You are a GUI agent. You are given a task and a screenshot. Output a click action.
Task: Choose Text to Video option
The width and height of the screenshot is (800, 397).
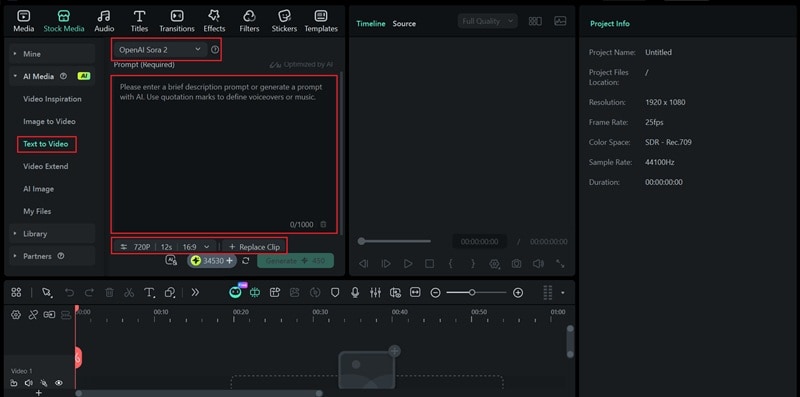45,144
